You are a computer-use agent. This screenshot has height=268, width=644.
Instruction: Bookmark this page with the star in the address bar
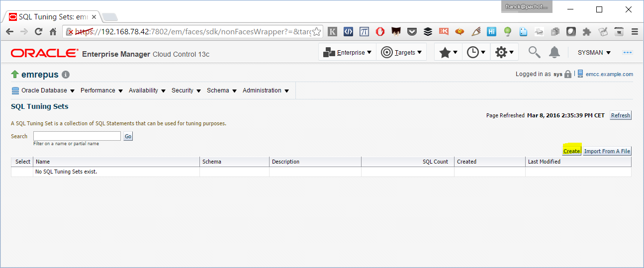pyautogui.click(x=316, y=31)
